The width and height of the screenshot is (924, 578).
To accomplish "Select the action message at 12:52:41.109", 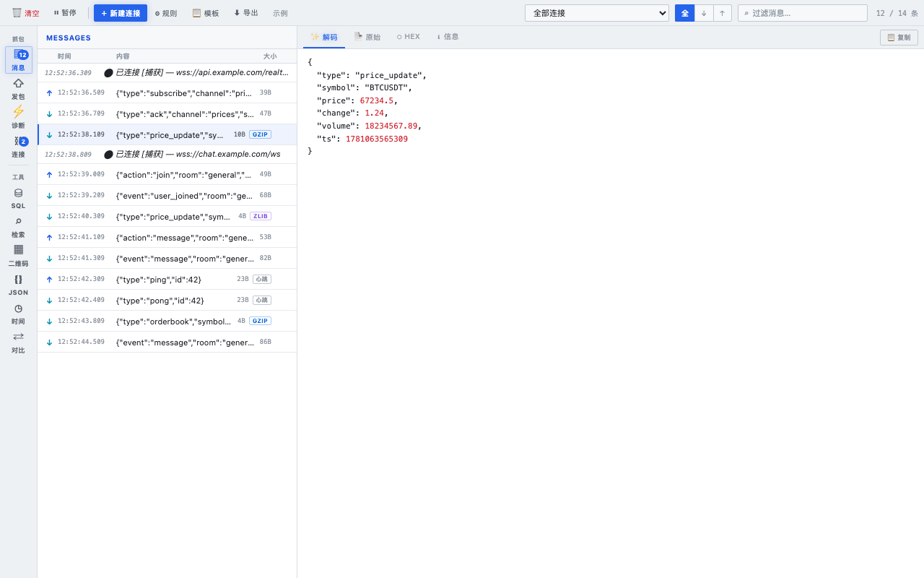I will (x=167, y=237).
